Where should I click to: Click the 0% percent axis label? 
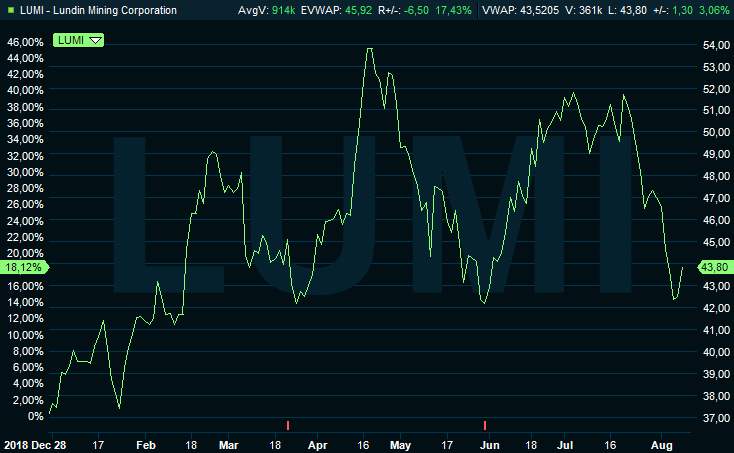(35, 416)
